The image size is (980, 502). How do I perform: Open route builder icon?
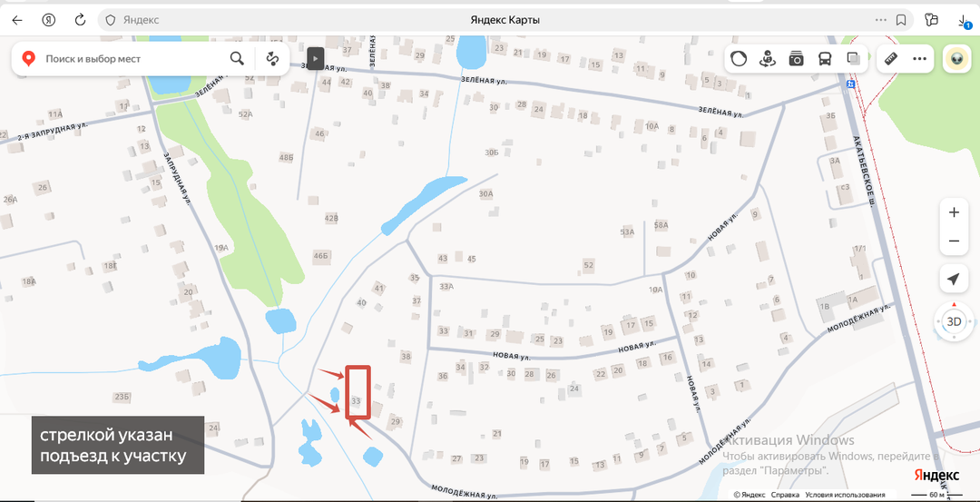click(x=272, y=59)
